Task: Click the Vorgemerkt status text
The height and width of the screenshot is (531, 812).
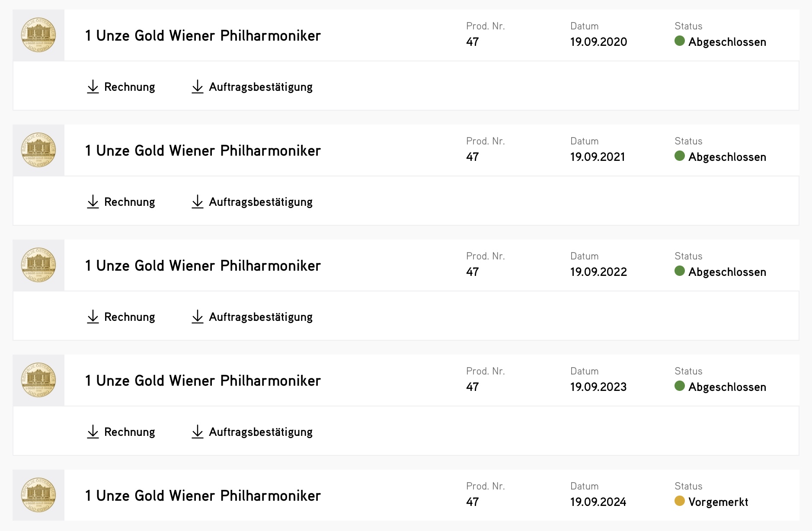Action: pyautogui.click(x=718, y=502)
